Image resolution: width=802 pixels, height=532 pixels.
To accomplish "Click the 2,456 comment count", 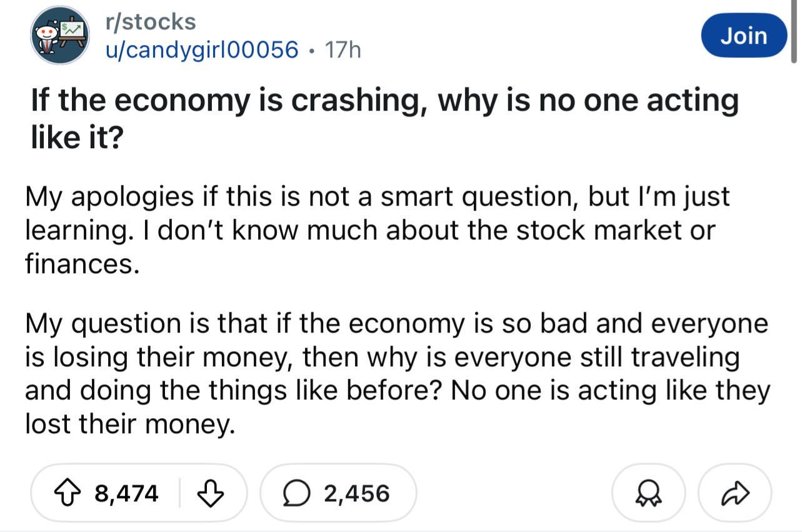I will click(357, 493).
